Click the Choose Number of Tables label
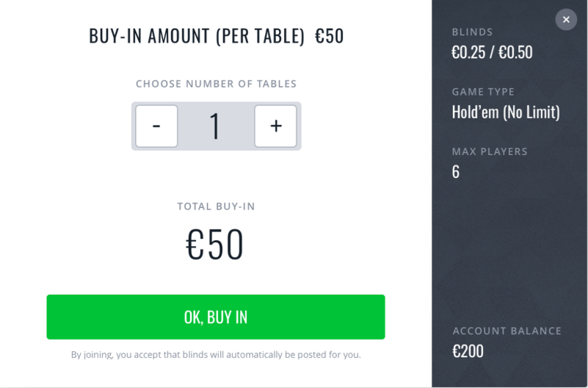This screenshot has height=388, width=588. [216, 84]
